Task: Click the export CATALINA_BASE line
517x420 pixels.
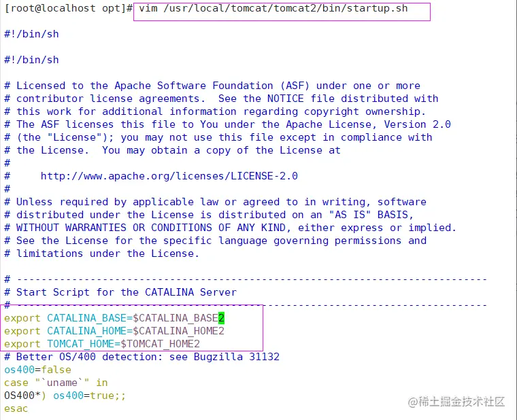Action: coord(114,318)
